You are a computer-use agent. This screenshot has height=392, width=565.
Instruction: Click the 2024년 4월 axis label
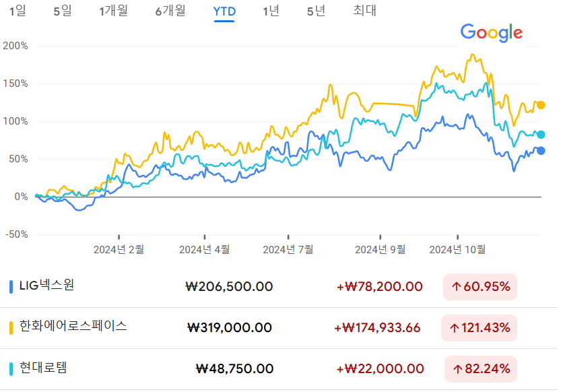click(x=204, y=249)
